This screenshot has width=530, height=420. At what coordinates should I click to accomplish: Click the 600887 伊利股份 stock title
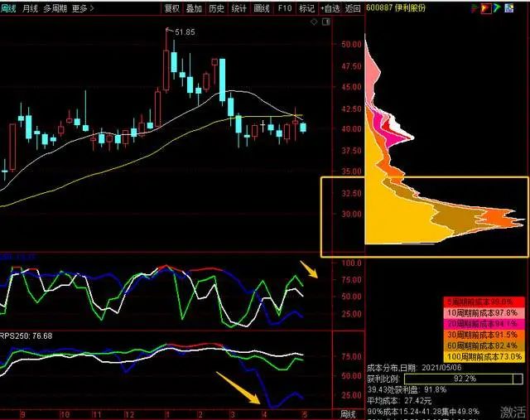(x=396, y=7)
